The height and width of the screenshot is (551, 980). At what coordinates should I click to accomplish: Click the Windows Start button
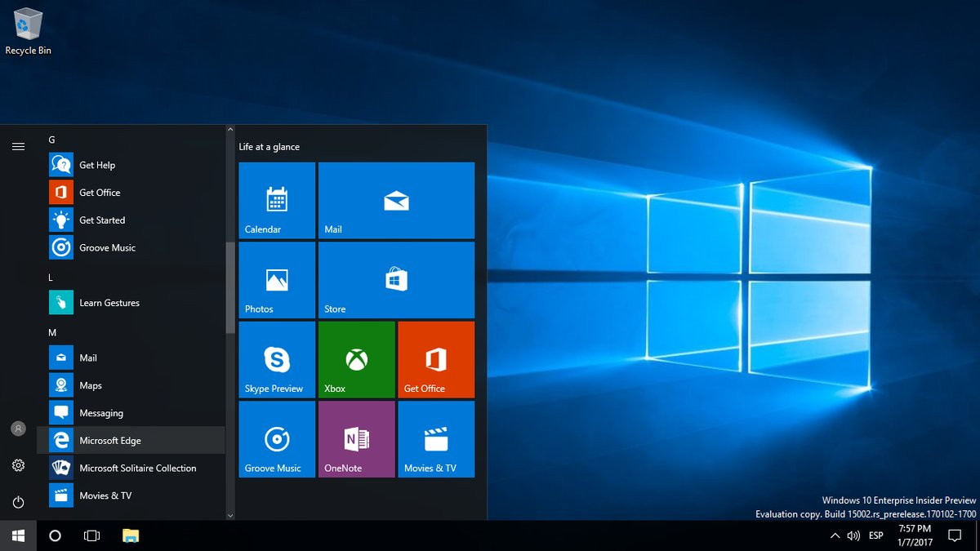point(18,535)
